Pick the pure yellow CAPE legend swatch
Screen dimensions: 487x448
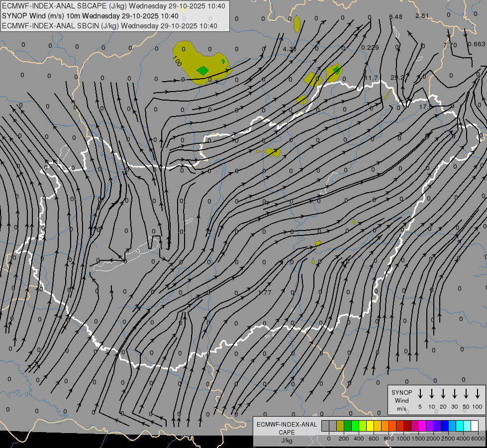[x=370, y=426]
